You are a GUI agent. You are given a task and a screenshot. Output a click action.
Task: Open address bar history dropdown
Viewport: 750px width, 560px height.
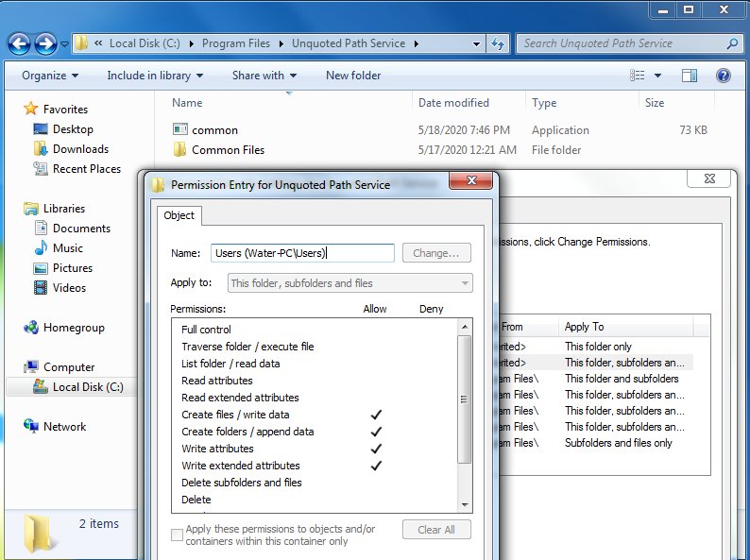coord(476,44)
